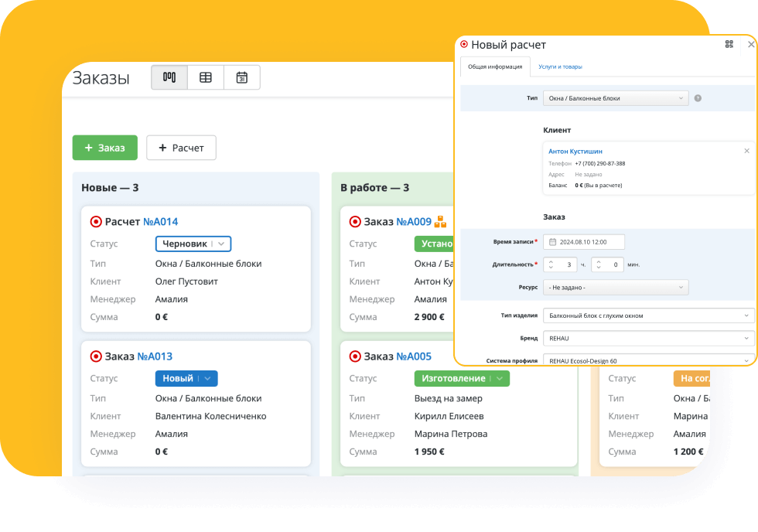The width and height of the screenshot is (758, 532).
Task: Switch to kanban board view
Action: coord(169,77)
